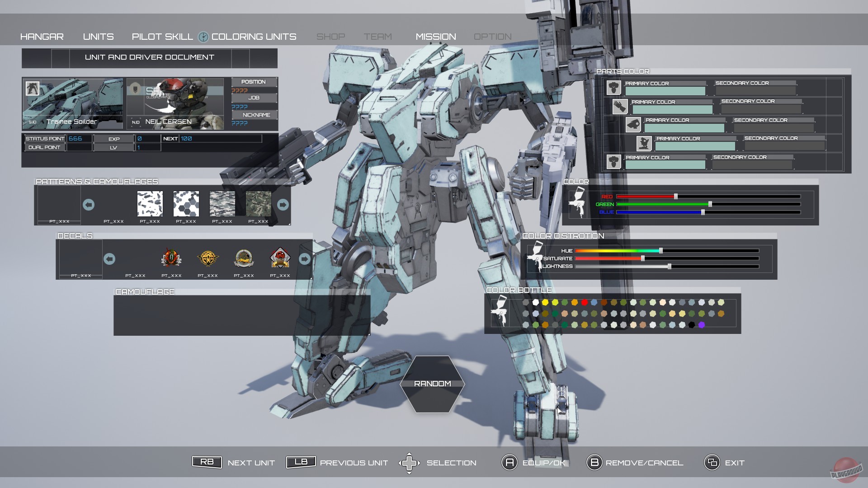This screenshot has height=488, width=868.
Task: Select the digital camo pattern thumbnail
Action: 222,205
